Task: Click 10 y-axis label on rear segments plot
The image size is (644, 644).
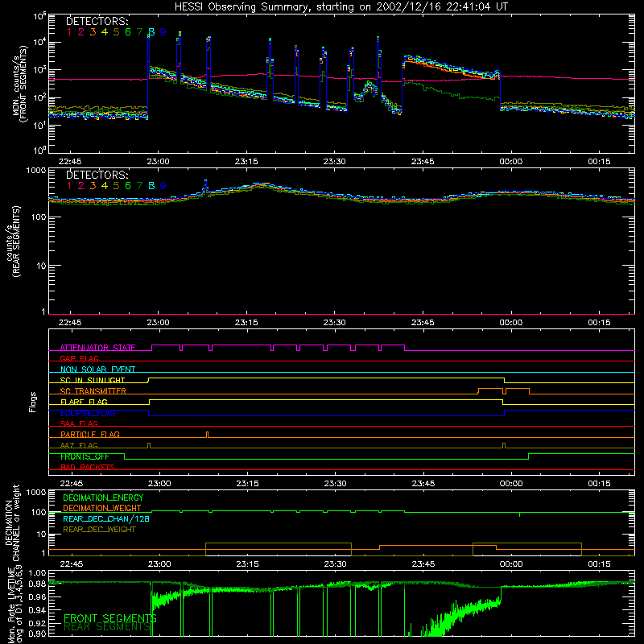Action: pyautogui.click(x=41, y=266)
